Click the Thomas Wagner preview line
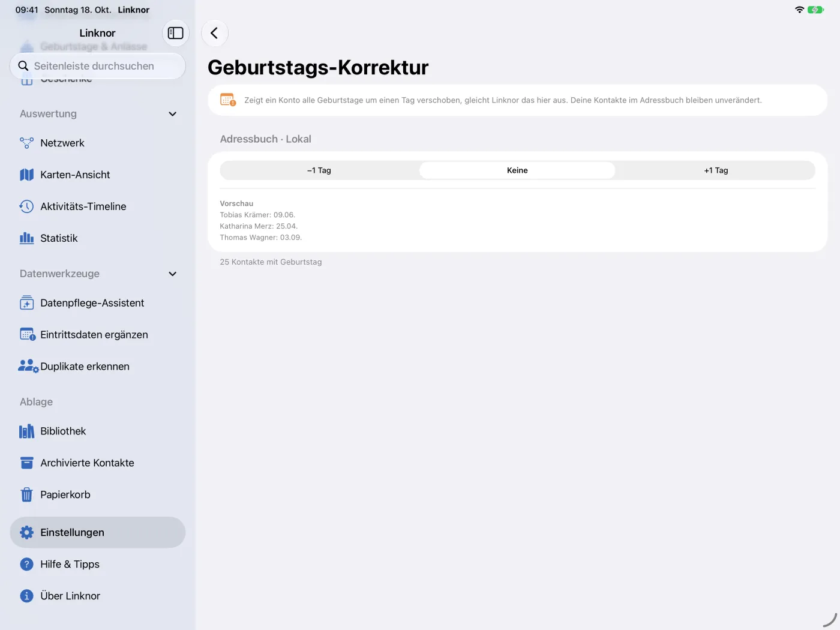The height and width of the screenshot is (630, 840). pos(261,238)
